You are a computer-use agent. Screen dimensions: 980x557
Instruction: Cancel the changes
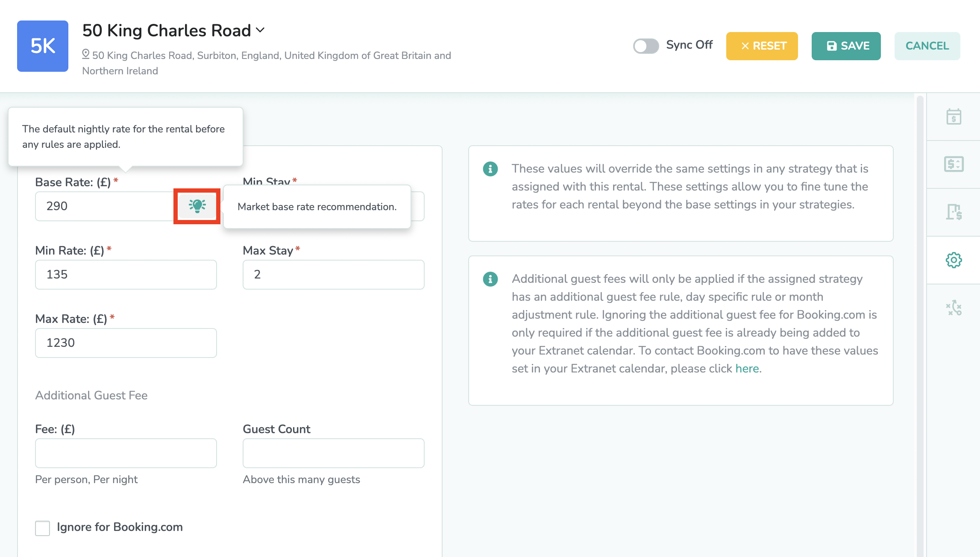click(927, 46)
